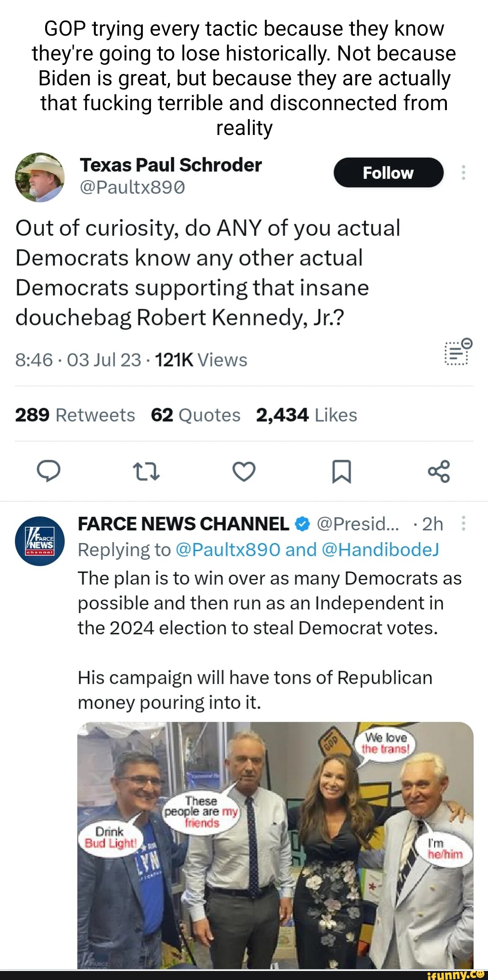Screen dimensions: 488x980
Task: Click the blue verified badge
Action: pos(302,524)
